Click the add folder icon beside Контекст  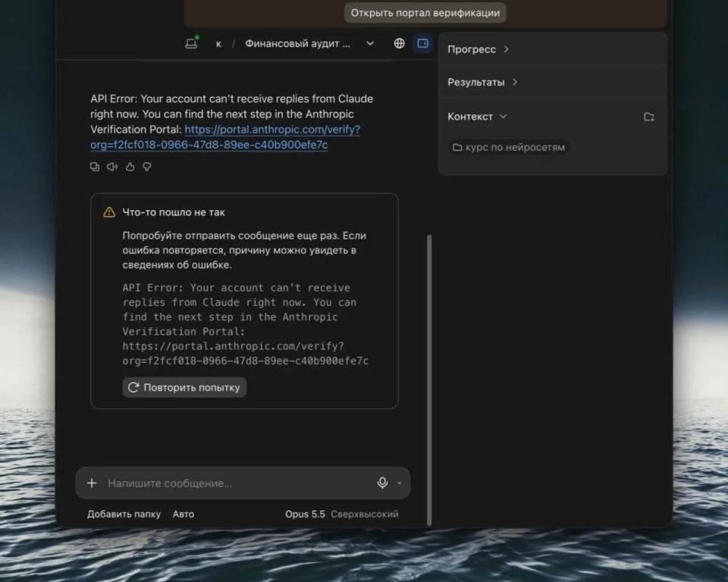click(649, 117)
